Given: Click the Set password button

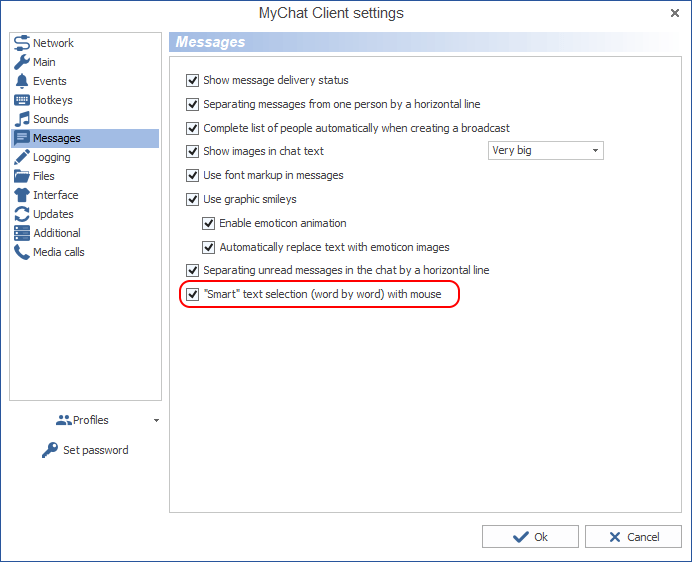Looking at the screenshot, I should tap(85, 450).
